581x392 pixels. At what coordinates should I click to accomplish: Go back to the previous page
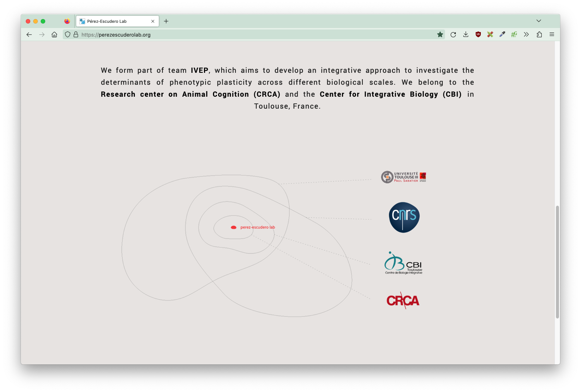[x=29, y=35]
